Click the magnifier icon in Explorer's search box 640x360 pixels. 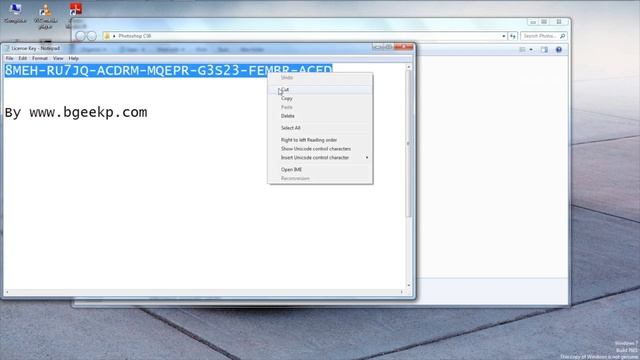(562, 36)
